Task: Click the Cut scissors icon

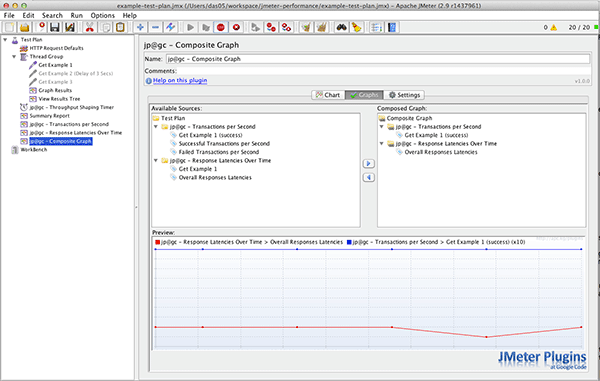Action: [x=90, y=27]
